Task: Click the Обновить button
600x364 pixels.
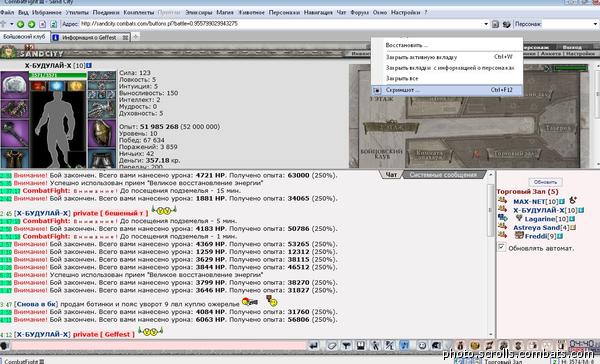Action: point(545,182)
